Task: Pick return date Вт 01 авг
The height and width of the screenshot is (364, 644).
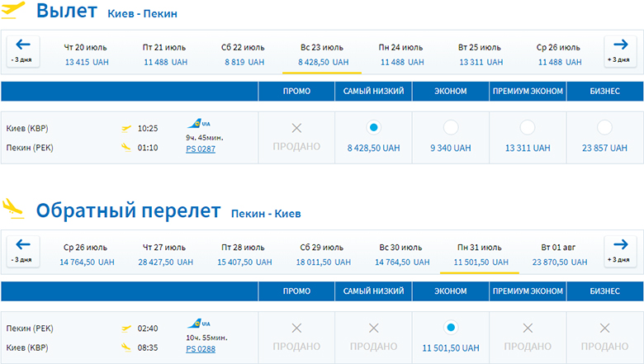Action: point(559,253)
